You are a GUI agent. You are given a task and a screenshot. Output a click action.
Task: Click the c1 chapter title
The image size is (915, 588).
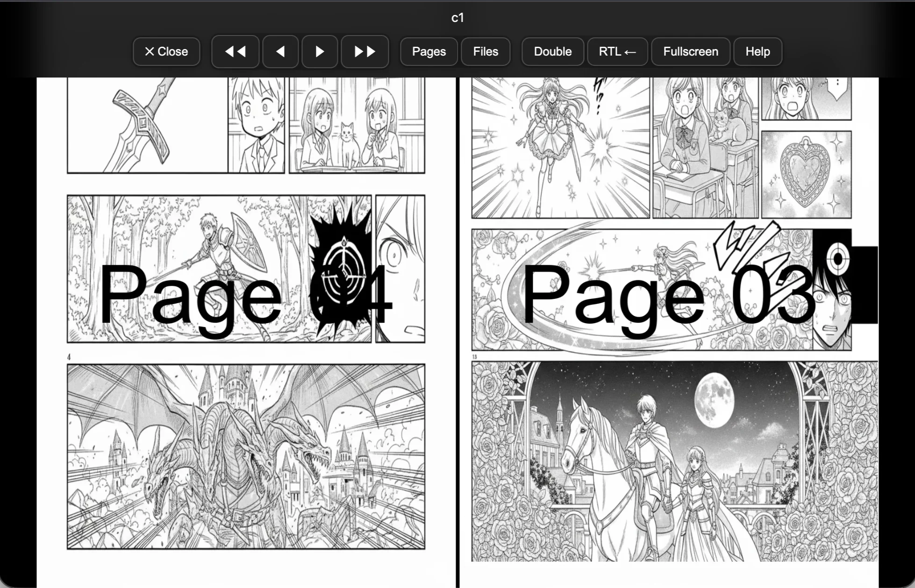tap(457, 18)
